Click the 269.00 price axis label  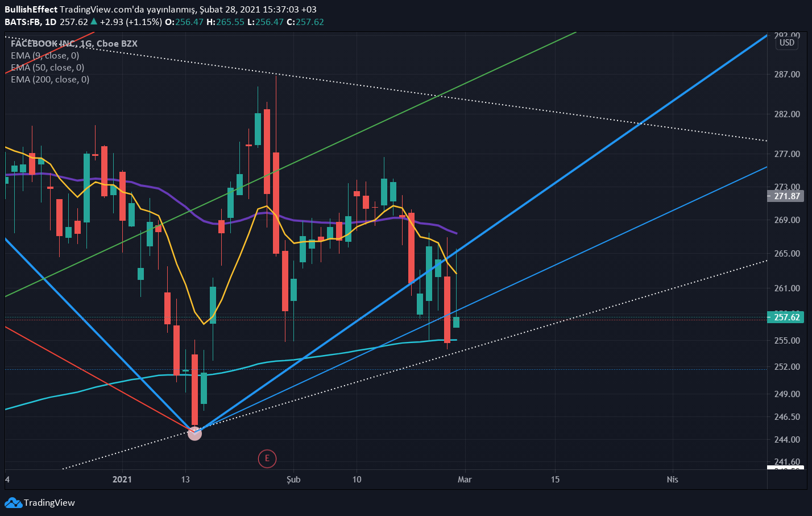tap(787, 220)
